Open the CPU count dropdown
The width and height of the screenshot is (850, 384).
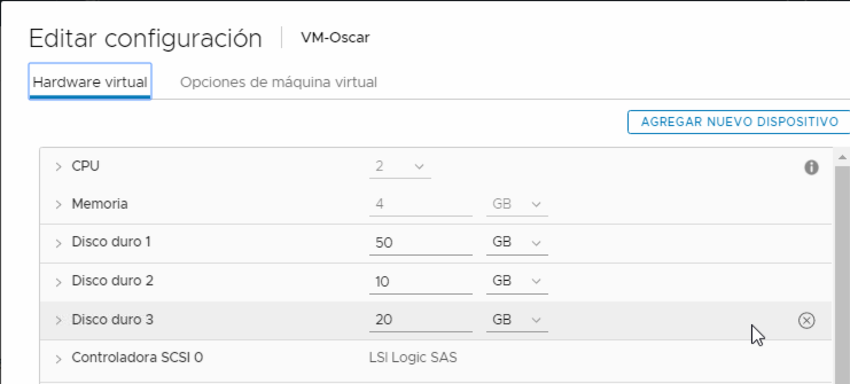400,167
